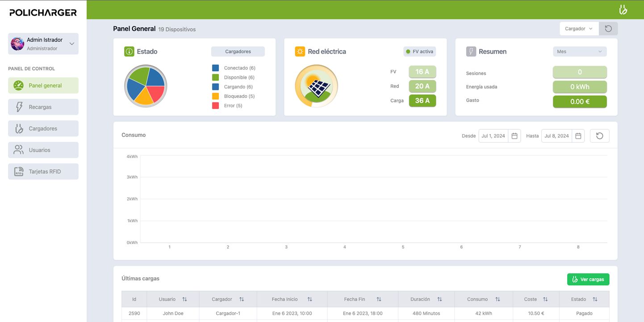Sort table by Usuario column
Image resolution: width=644 pixels, height=322 pixels.
(184, 299)
